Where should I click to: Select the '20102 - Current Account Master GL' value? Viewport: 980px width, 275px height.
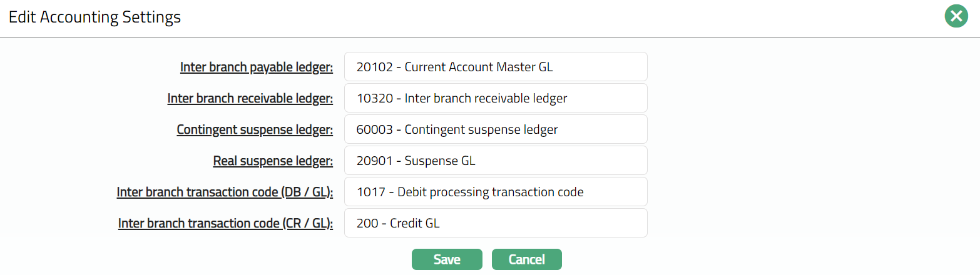454,67
